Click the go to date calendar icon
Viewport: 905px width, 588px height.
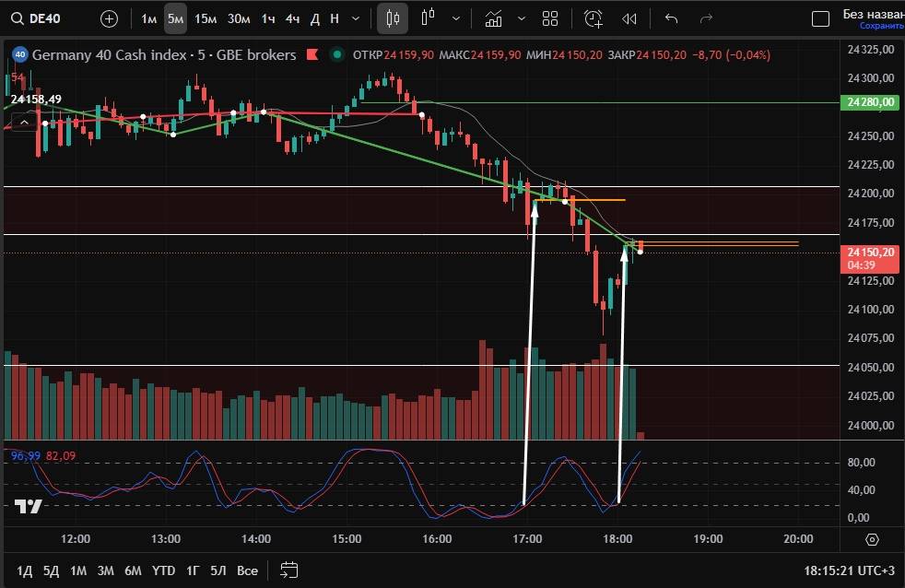click(288, 570)
